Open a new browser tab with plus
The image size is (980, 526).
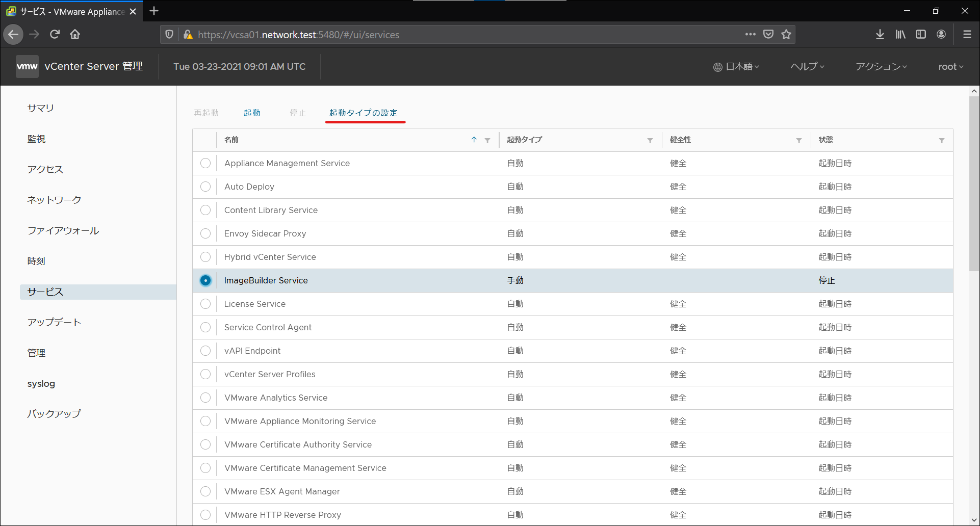click(154, 11)
